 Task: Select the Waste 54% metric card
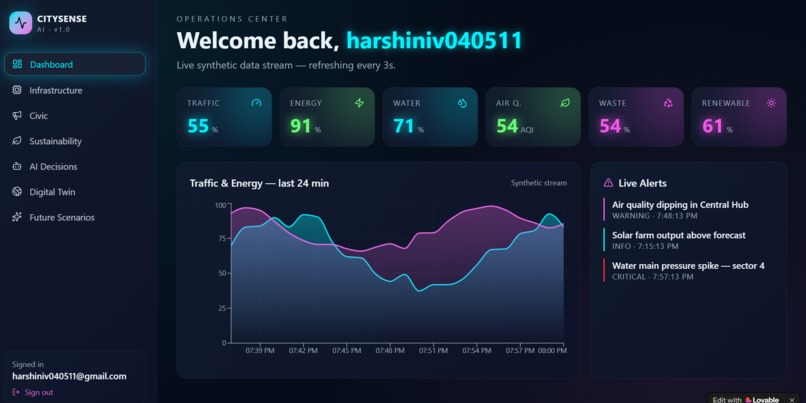636,117
